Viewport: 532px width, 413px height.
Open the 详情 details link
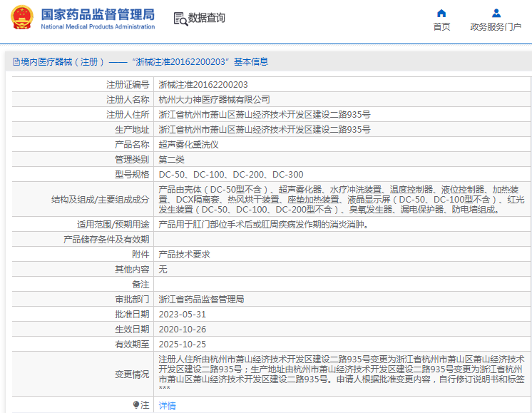click(167, 406)
